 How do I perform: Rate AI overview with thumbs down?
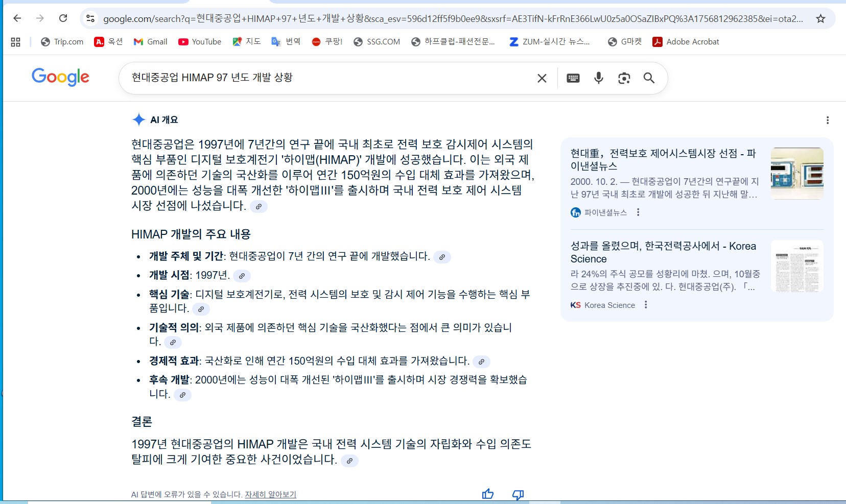pyautogui.click(x=518, y=494)
